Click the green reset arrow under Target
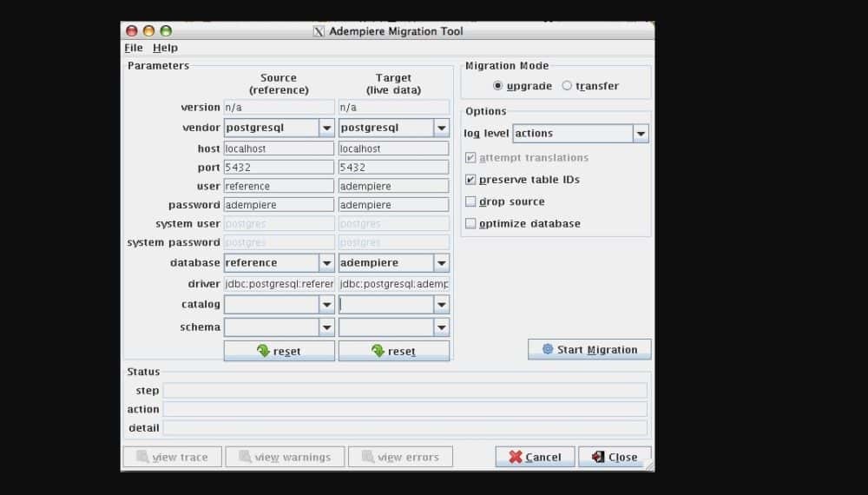The width and height of the screenshot is (868, 495). 378,351
